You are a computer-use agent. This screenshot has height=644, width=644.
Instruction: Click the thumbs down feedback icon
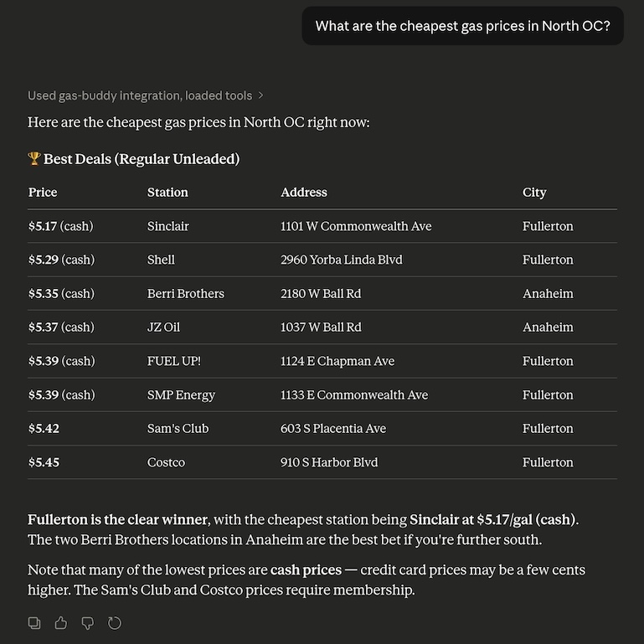point(87,623)
